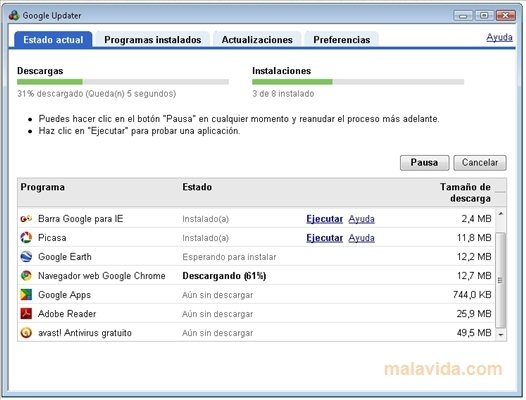Click the Google Apps icon
The image size is (526, 400).
(26, 295)
